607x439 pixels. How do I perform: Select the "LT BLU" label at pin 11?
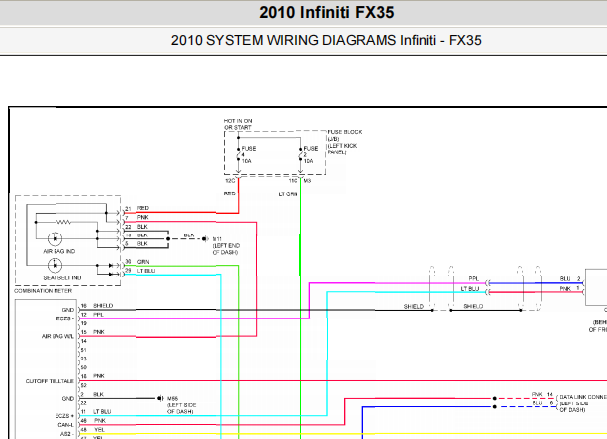click(102, 412)
